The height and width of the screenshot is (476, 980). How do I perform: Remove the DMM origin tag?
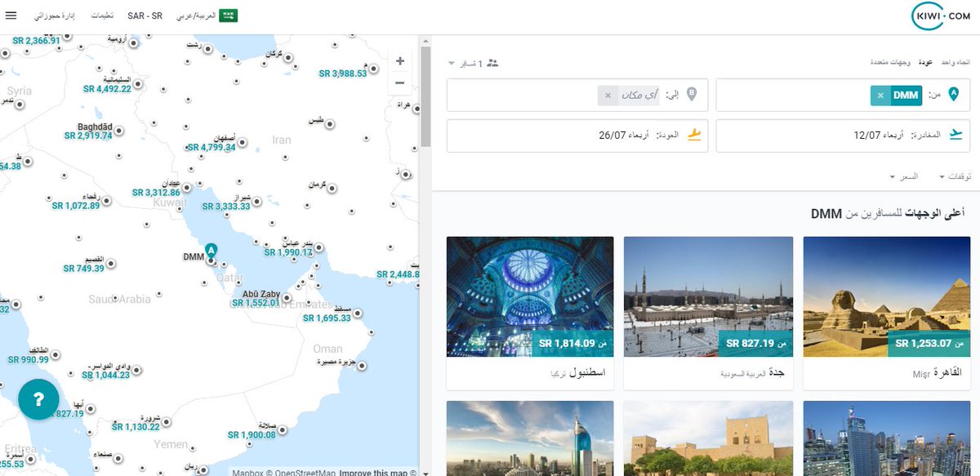880,96
